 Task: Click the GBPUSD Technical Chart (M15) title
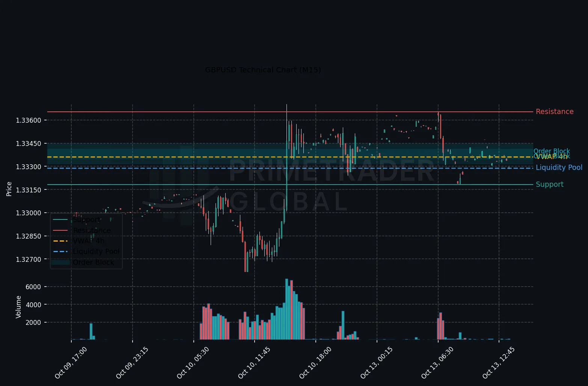[x=263, y=70]
